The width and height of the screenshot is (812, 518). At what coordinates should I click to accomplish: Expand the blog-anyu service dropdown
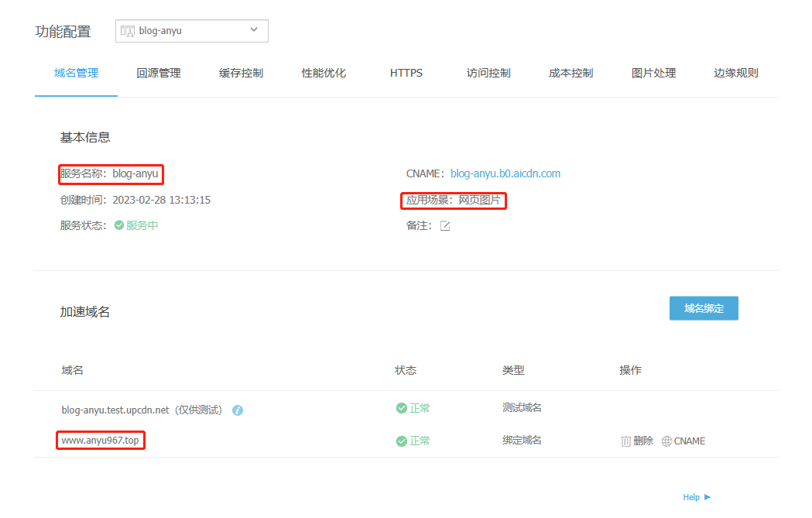coord(254,30)
